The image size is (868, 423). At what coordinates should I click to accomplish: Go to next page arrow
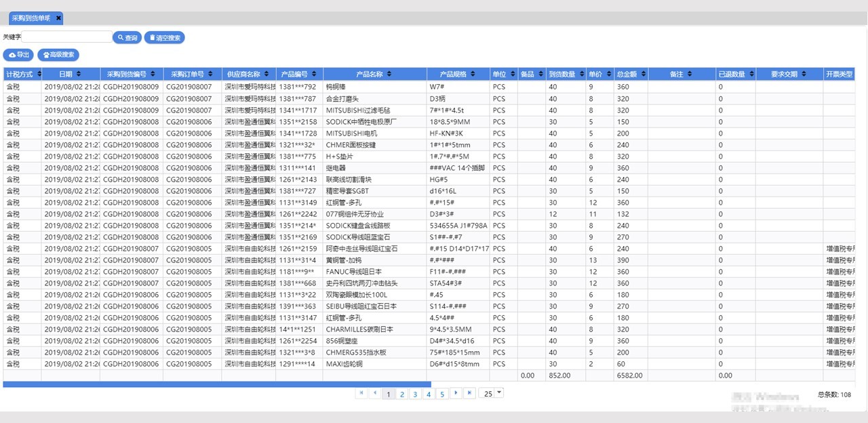click(x=455, y=393)
